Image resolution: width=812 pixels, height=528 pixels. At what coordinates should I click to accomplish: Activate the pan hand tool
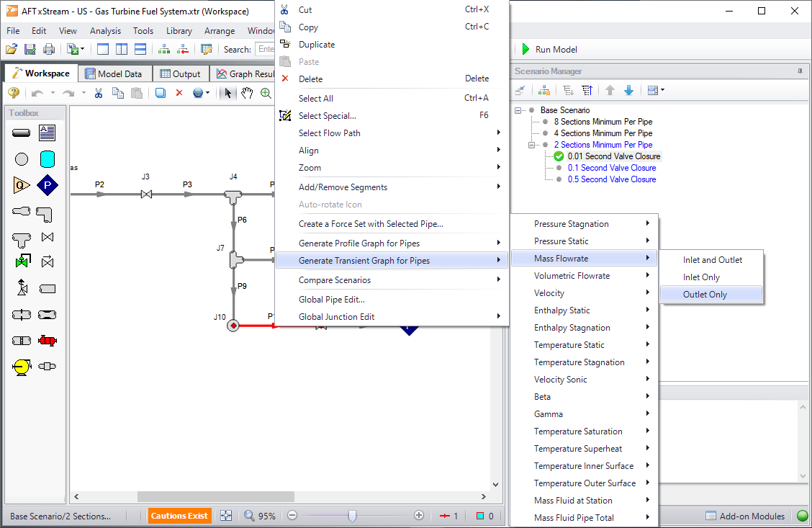click(x=247, y=93)
